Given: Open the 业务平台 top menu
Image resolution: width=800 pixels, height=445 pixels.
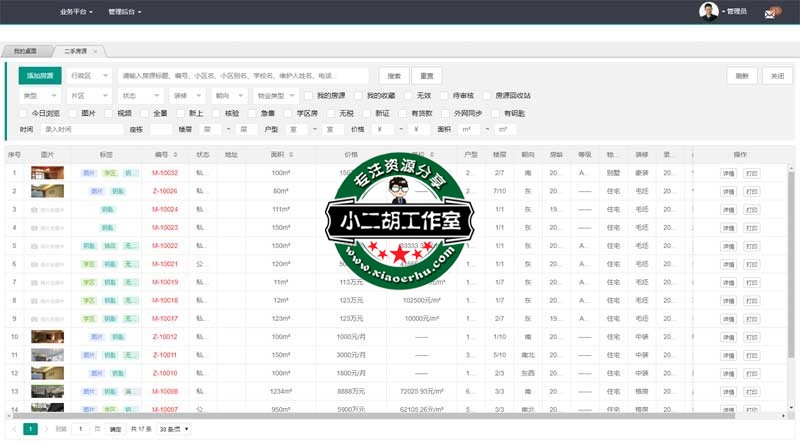Looking at the screenshot, I should pyautogui.click(x=76, y=12).
